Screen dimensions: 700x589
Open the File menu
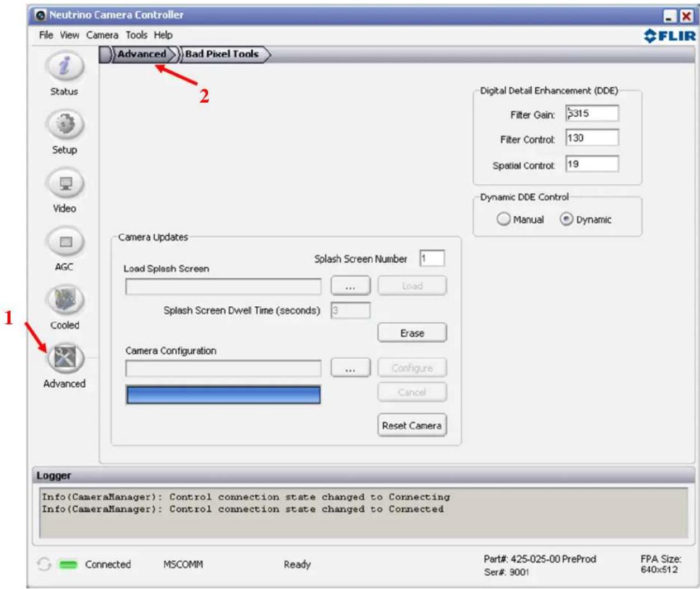tap(46, 35)
